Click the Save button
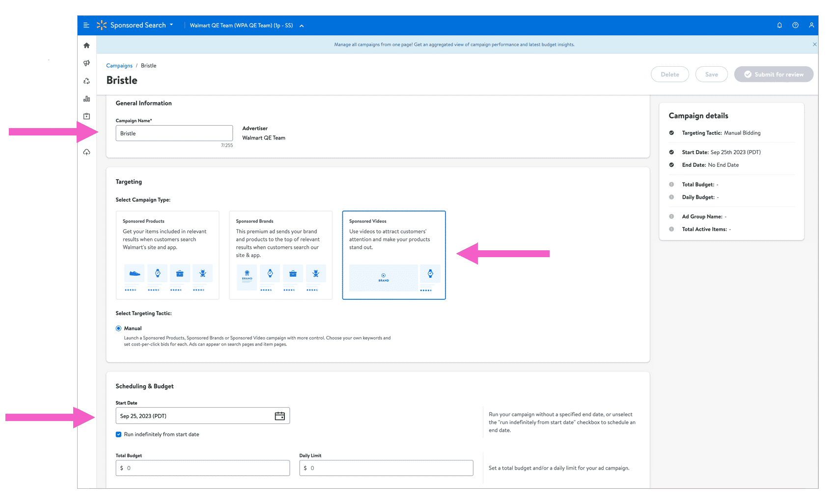The width and height of the screenshot is (835, 504). [711, 75]
